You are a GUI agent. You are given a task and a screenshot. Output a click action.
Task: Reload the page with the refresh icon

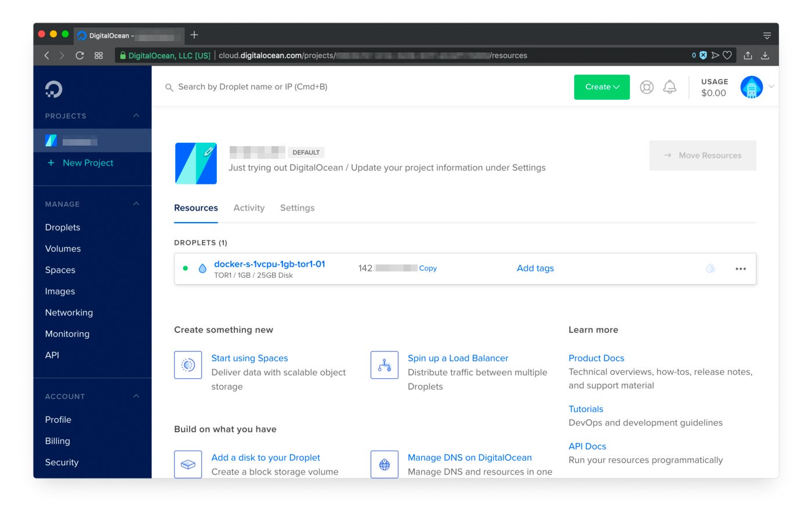pyautogui.click(x=80, y=55)
